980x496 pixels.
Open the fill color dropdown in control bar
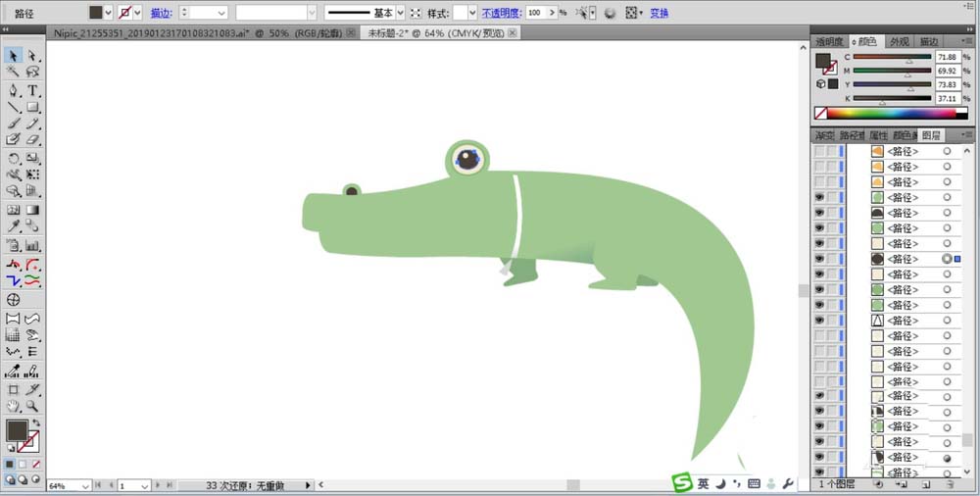(109, 13)
